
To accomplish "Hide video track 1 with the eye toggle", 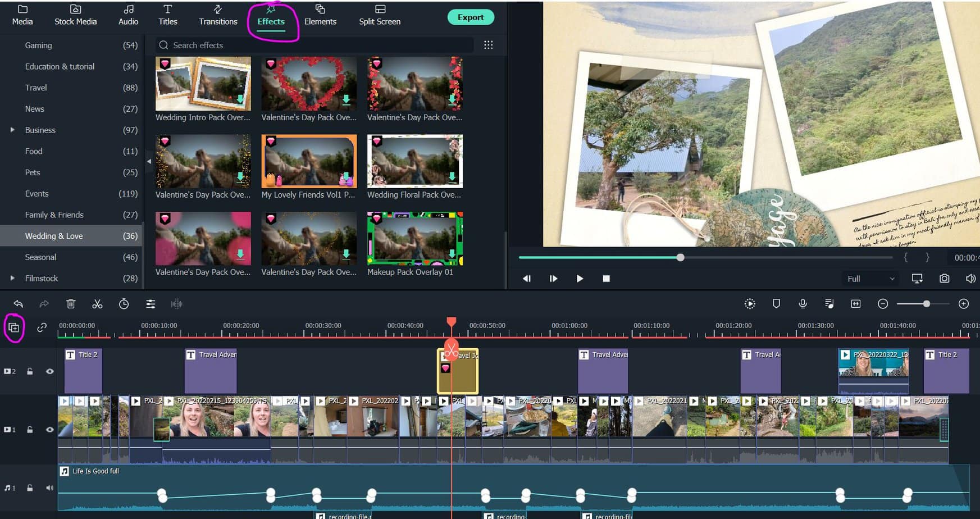I will [49, 429].
